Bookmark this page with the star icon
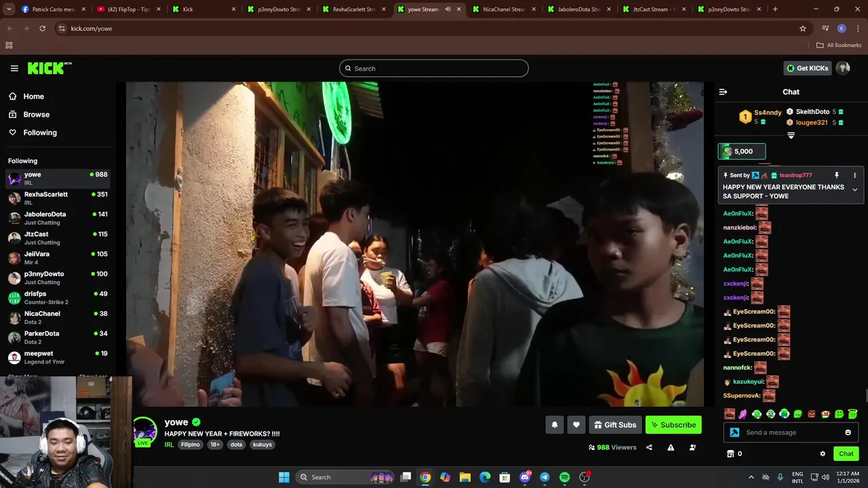This screenshot has width=868, height=488. 803,28
